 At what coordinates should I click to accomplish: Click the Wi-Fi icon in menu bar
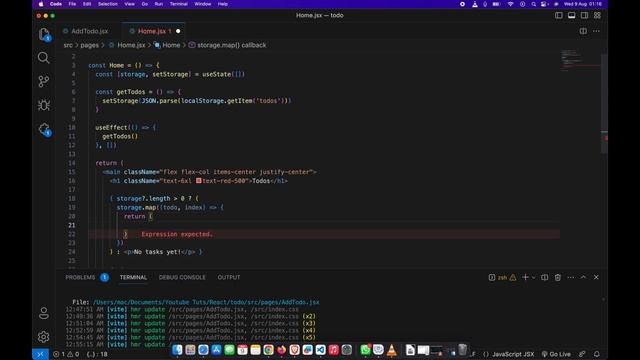click(x=510, y=4)
